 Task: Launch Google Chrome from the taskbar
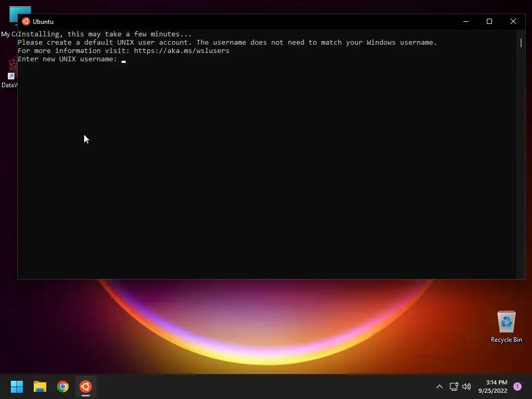63,387
